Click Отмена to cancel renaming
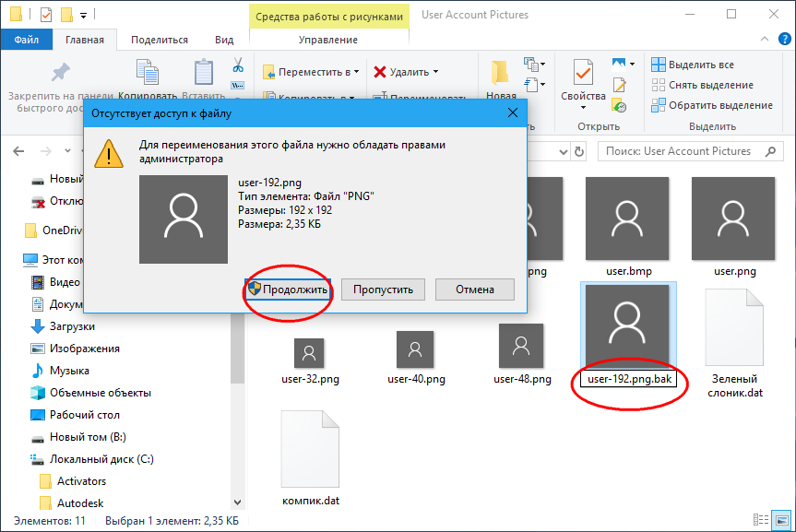Viewport: 796px width, 532px height. (475, 290)
